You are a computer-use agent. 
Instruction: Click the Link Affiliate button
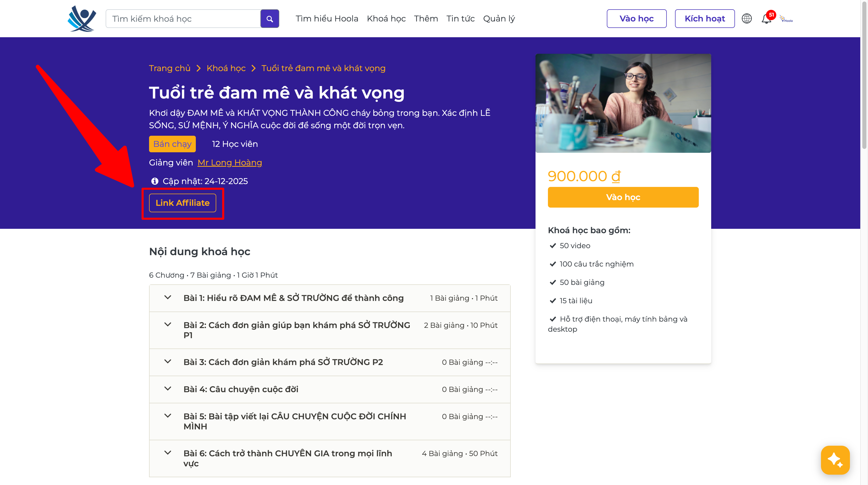[182, 203]
